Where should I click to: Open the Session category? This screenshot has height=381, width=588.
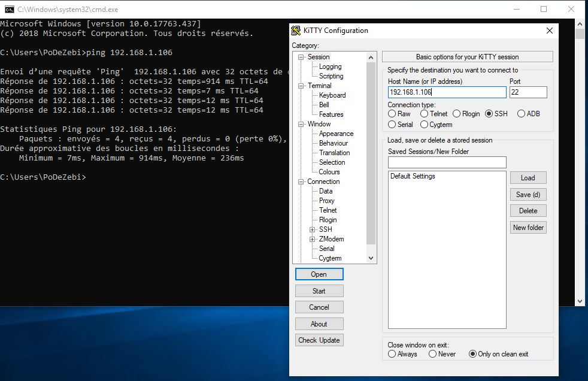point(319,57)
